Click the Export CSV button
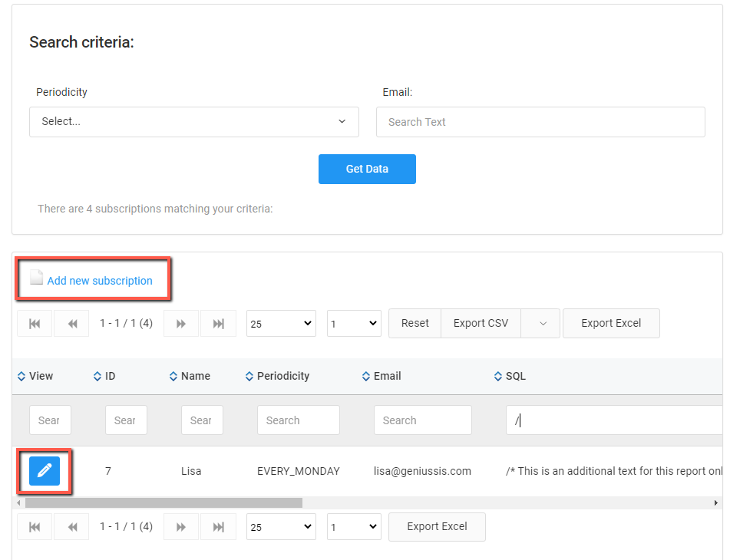 [481, 324]
